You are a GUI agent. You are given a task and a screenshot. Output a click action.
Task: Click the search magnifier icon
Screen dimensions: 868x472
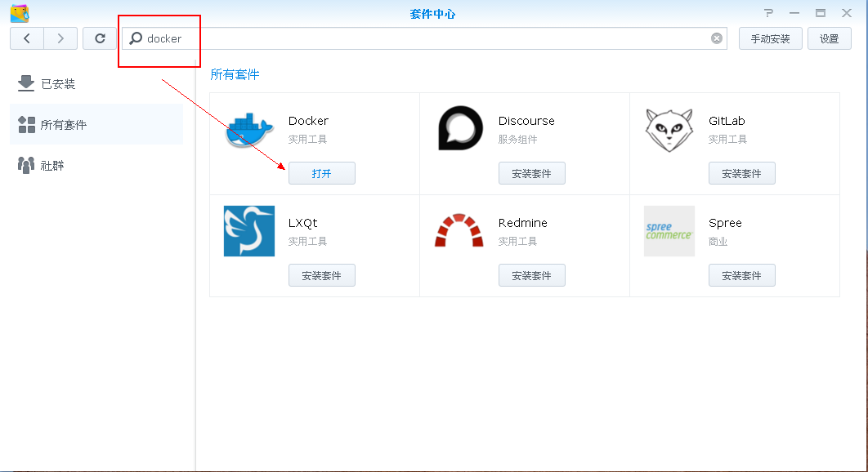pyautogui.click(x=136, y=38)
